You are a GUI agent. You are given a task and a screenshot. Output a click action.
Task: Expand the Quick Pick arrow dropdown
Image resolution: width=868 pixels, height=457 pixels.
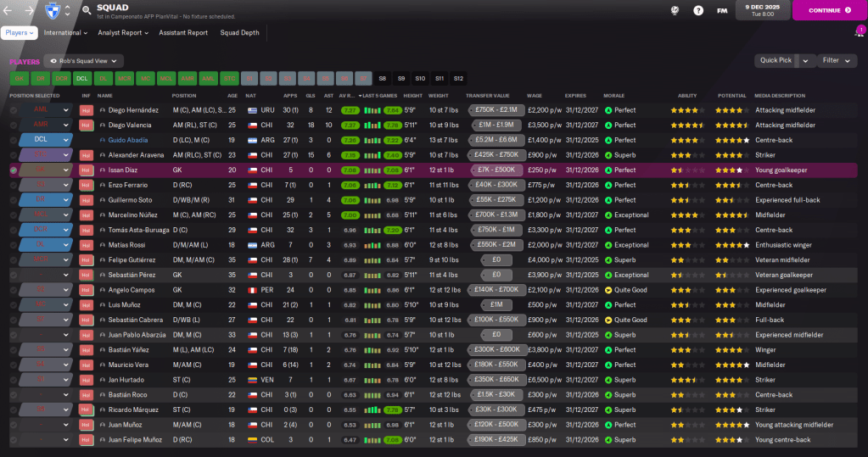click(807, 61)
